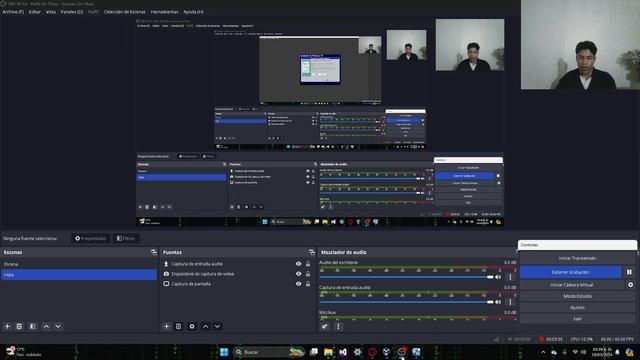Screen dimensions: 640x360
Task: Move the selected scene down
Action: (x=58, y=327)
